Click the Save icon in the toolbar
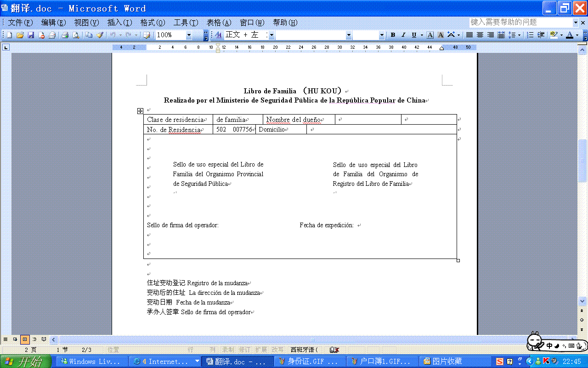Screen dimensions: 588x368 pyautogui.click(x=31, y=35)
